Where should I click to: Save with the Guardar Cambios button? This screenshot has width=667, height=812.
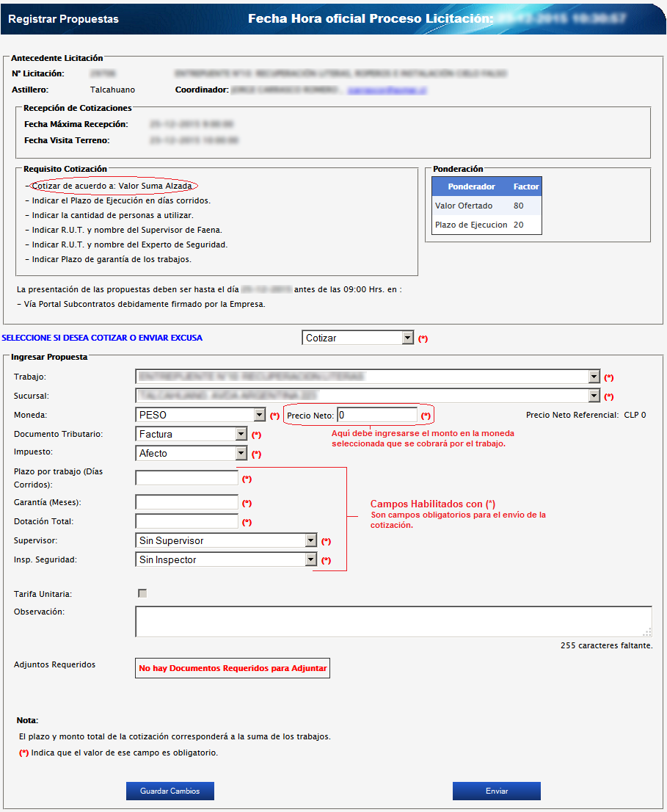click(170, 791)
